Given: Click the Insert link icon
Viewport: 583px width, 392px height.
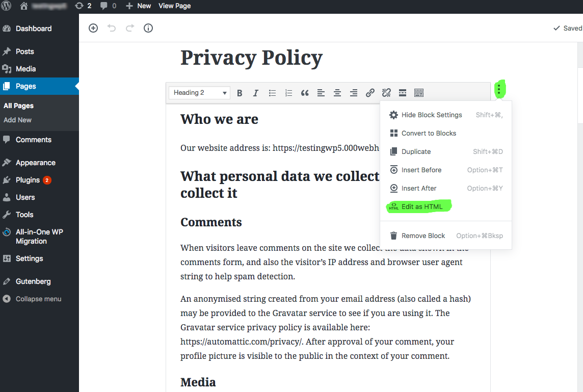Looking at the screenshot, I should 370,93.
